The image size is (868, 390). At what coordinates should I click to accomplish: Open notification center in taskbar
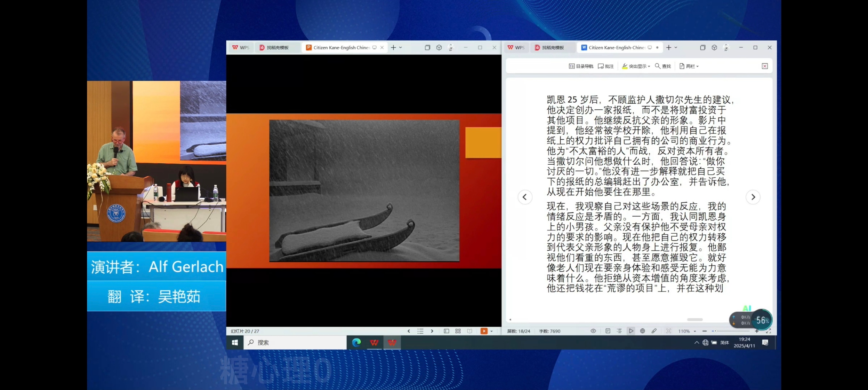(x=765, y=343)
